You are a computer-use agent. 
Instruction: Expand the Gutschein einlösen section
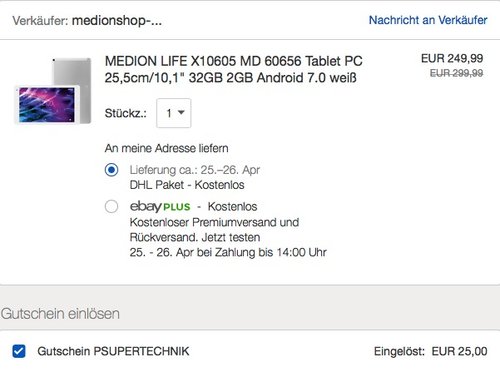pyautogui.click(x=60, y=314)
